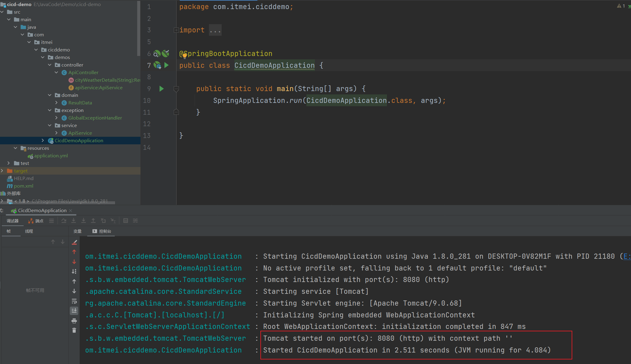
Task: Click the Run to Cursor icon
Action: click(113, 221)
